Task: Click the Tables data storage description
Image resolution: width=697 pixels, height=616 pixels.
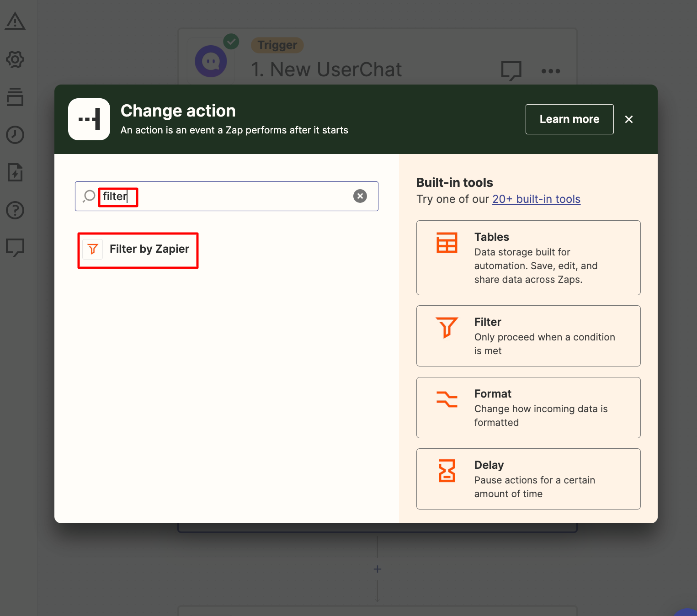Action: coord(536,266)
